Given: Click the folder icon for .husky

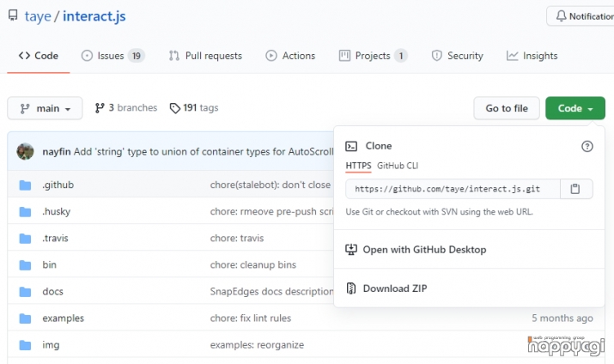Looking at the screenshot, I should pyautogui.click(x=25, y=212).
